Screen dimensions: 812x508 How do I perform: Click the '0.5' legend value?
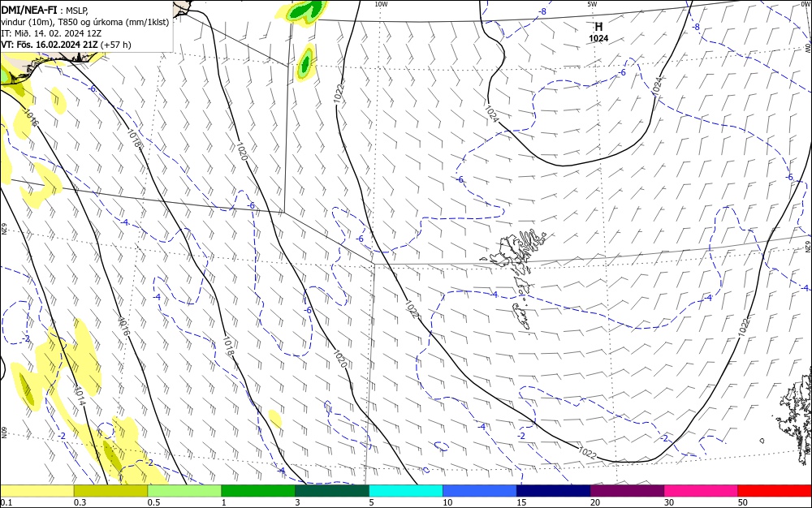153,502
